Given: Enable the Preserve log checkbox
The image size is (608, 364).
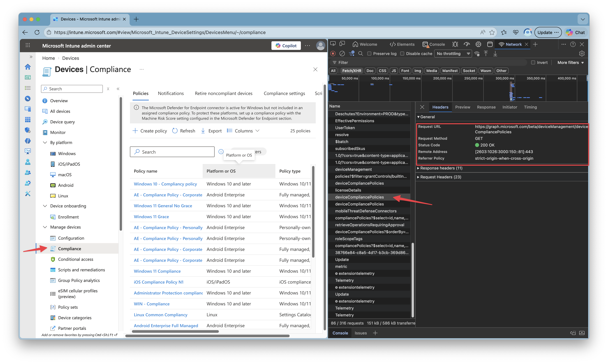Looking at the screenshot, I should (x=369, y=54).
